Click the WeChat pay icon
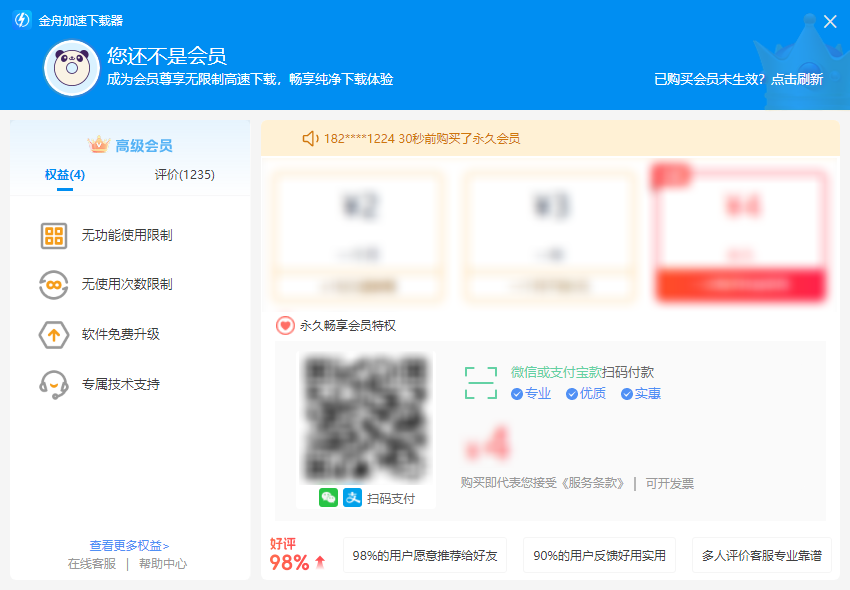 click(329, 497)
